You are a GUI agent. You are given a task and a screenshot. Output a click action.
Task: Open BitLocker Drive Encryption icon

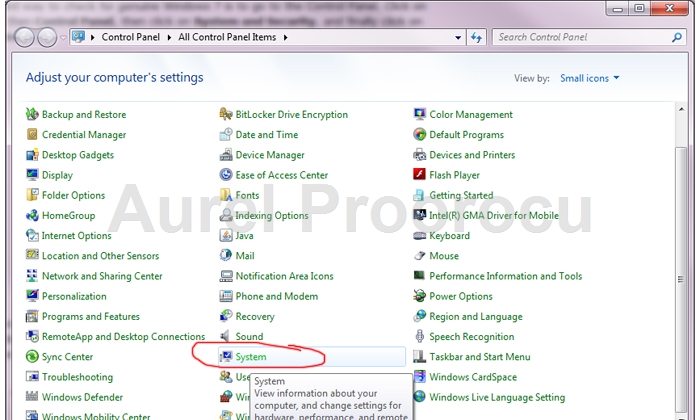pyautogui.click(x=226, y=114)
